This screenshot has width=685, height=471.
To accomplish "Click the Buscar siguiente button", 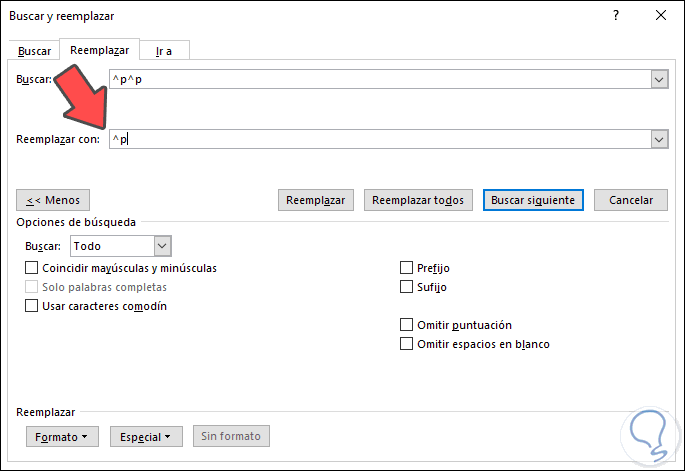I will point(533,200).
